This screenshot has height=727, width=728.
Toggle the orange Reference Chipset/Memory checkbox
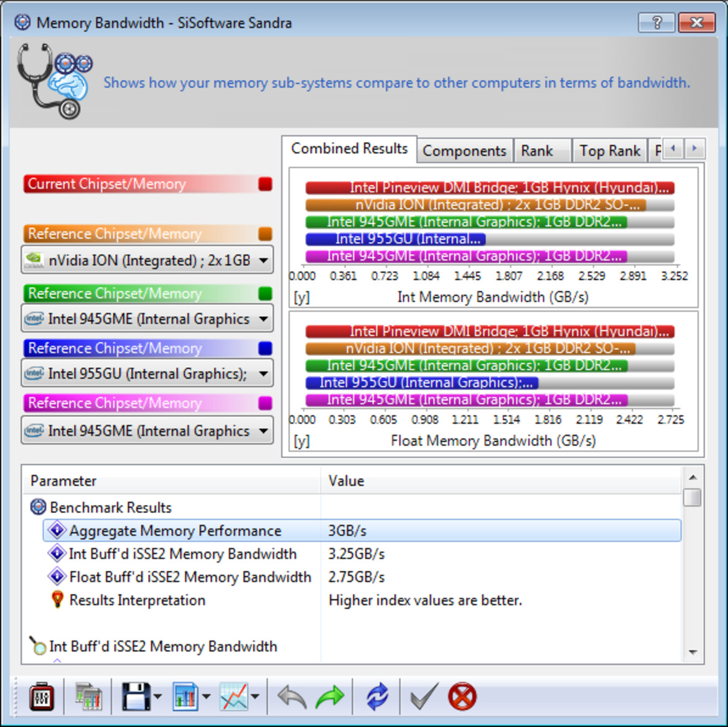coord(265,233)
